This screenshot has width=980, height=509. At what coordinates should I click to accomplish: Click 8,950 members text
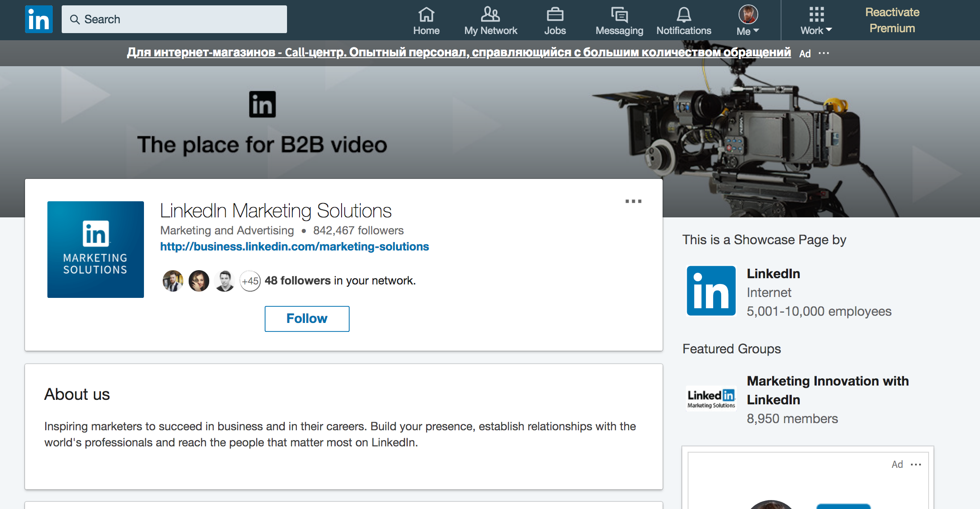point(792,419)
